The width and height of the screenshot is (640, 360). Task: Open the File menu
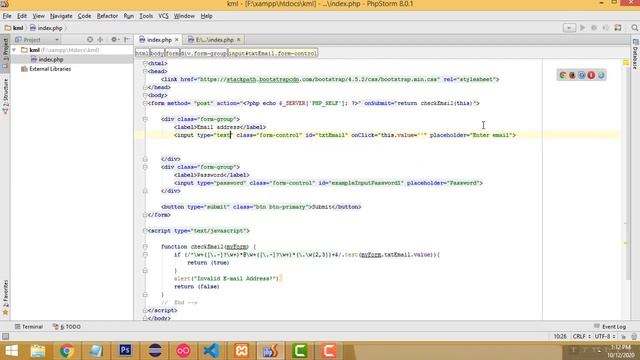pos(7,16)
